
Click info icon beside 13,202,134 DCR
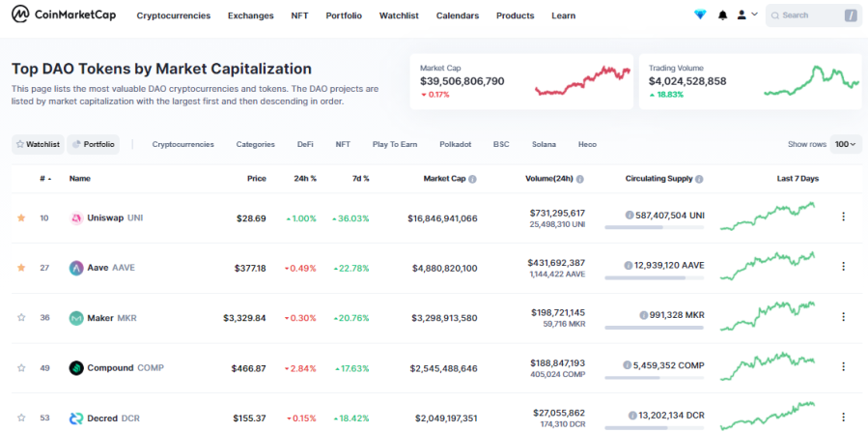[x=632, y=416]
